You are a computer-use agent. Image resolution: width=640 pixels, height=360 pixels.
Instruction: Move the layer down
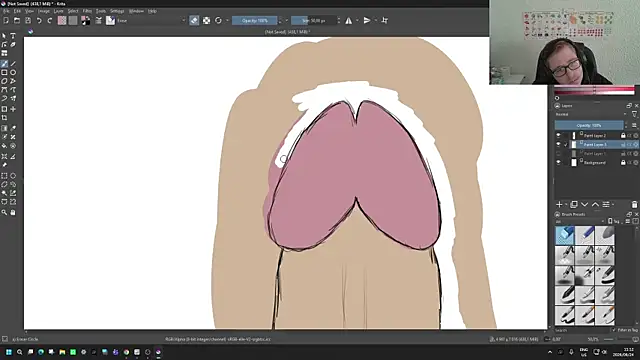584,204
